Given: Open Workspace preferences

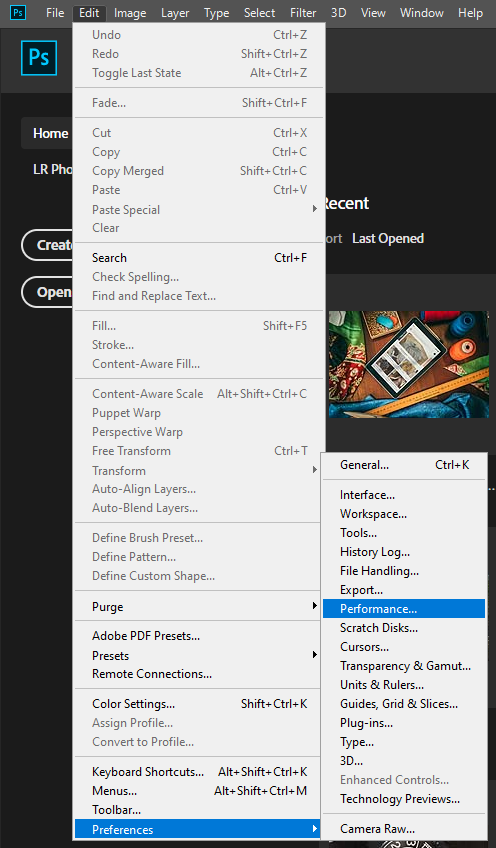Looking at the screenshot, I should (x=404, y=514).
